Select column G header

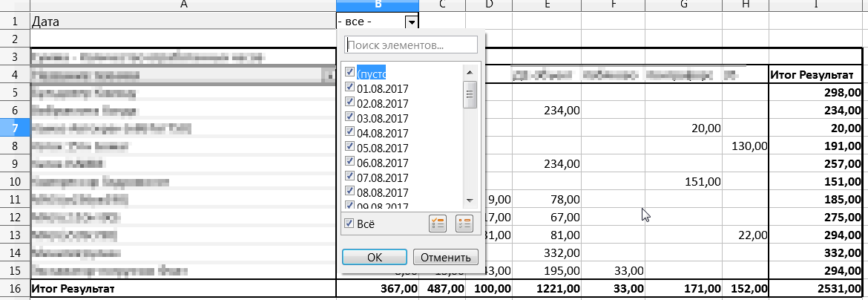pyautogui.click(x=684, y=5)
